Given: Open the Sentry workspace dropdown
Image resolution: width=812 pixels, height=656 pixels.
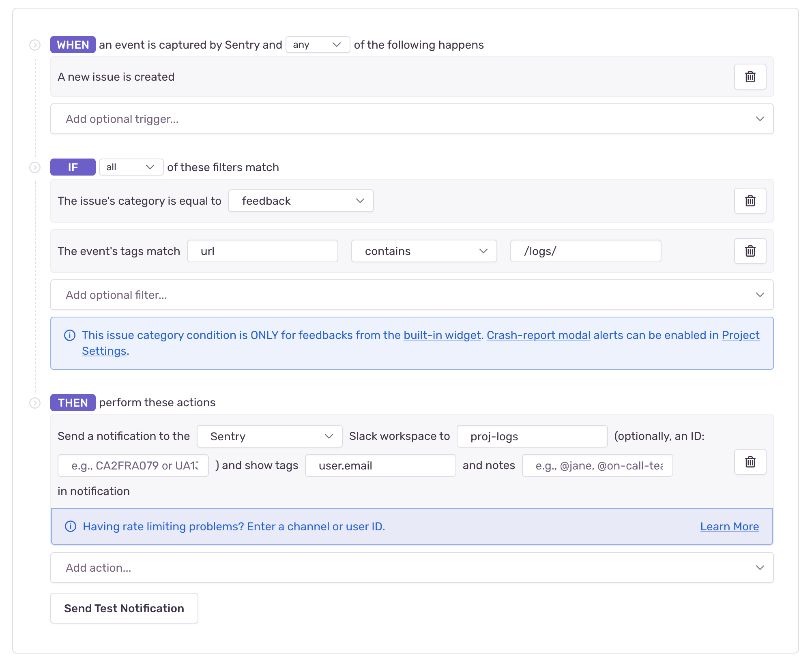Looking at the screenshot, I should point(269,436).
